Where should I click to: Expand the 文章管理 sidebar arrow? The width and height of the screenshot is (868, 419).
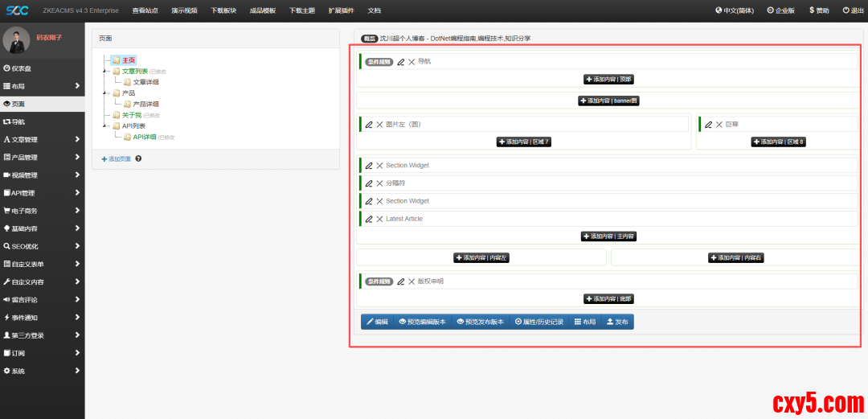click(77, 139)
